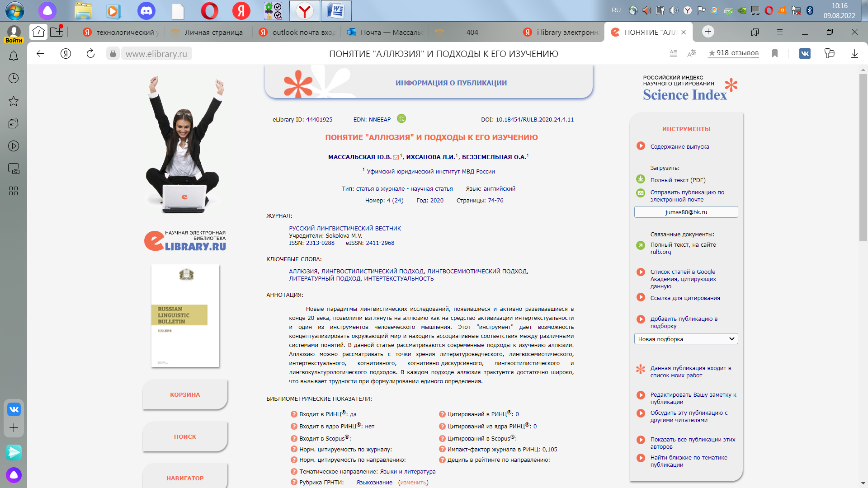Open the Содержание выпуска link
868x488 pixels.
pyautogui.click(x=679, y=146)
